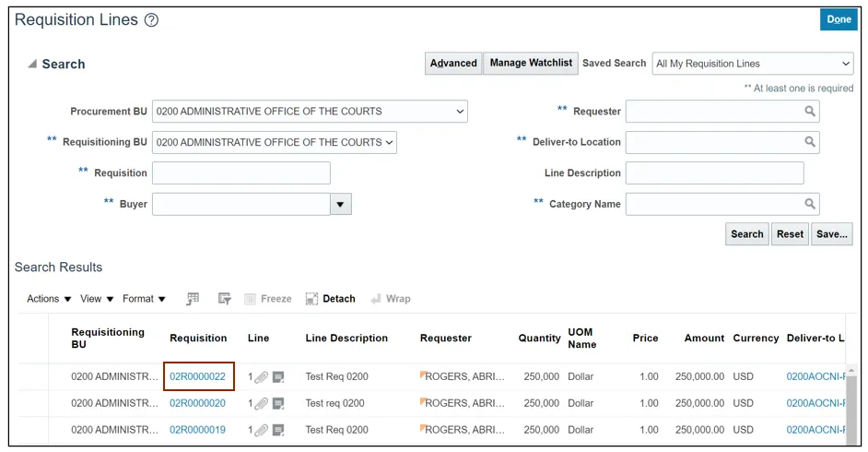Screen dimensions: 868x452
Task: Collapse the Search section triangle
Action: 32,65
